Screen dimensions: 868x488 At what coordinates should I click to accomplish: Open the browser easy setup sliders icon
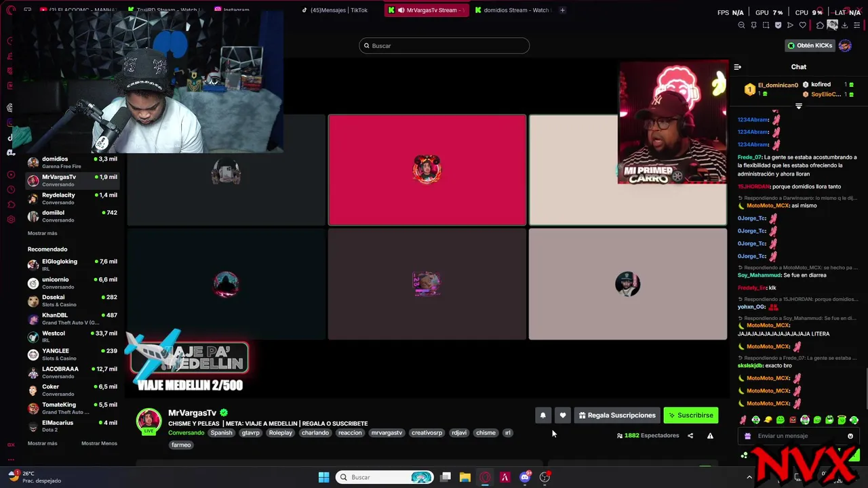[857, 25]
